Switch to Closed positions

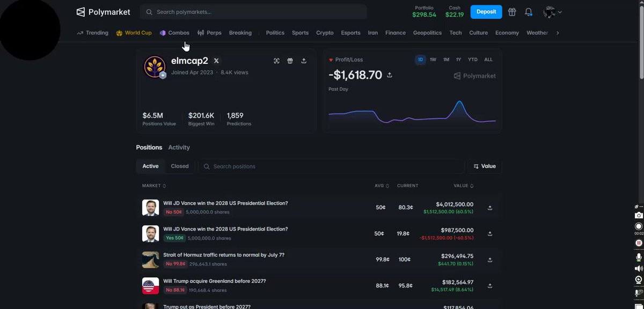click(180, 166)
